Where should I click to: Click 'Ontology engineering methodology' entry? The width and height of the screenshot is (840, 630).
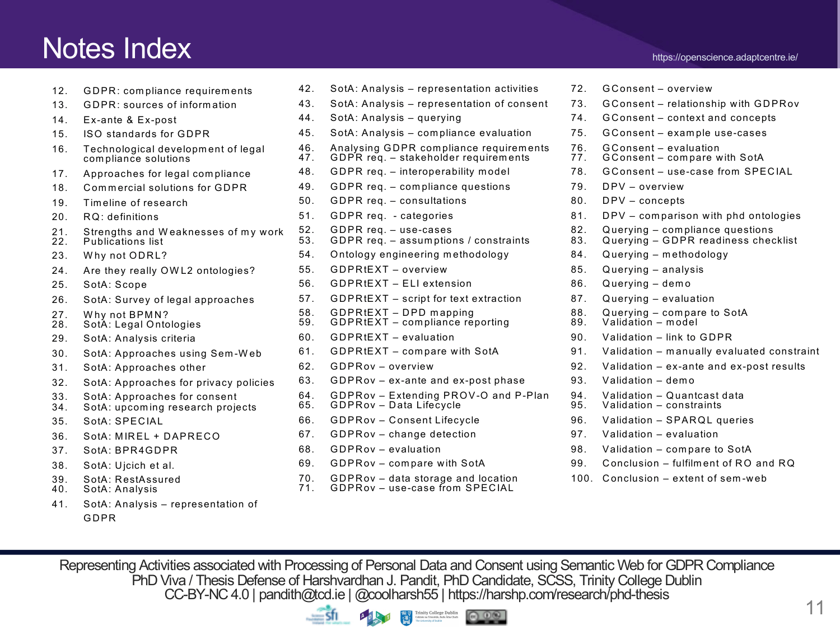(x=419, y=254)
